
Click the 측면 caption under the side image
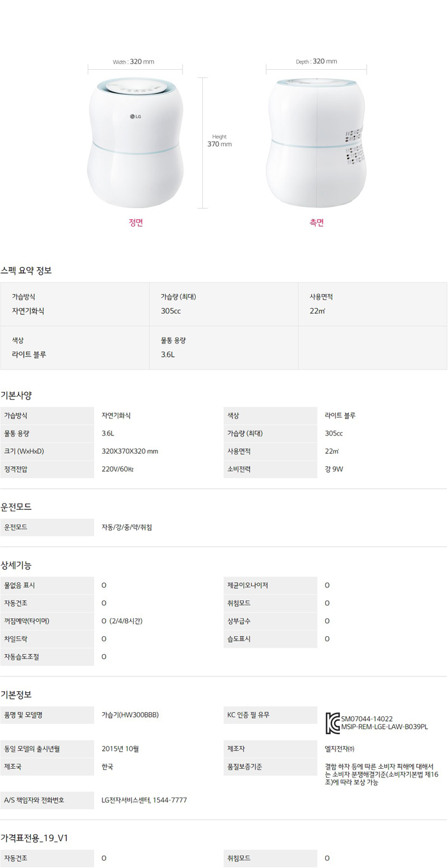[x=317, y=222]
